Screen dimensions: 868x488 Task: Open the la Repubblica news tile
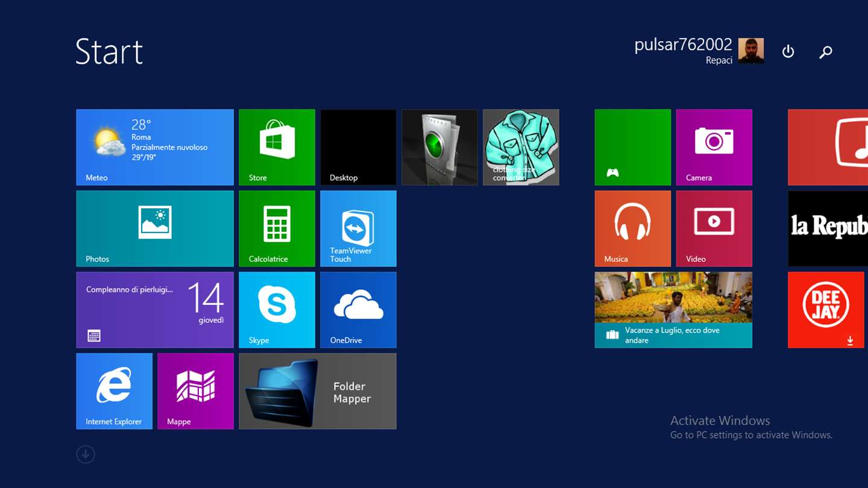[x=828, y=228]
